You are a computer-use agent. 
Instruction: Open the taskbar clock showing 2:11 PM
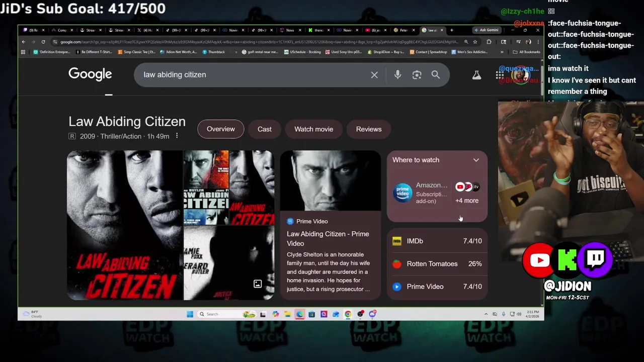(x=532, y=314)
